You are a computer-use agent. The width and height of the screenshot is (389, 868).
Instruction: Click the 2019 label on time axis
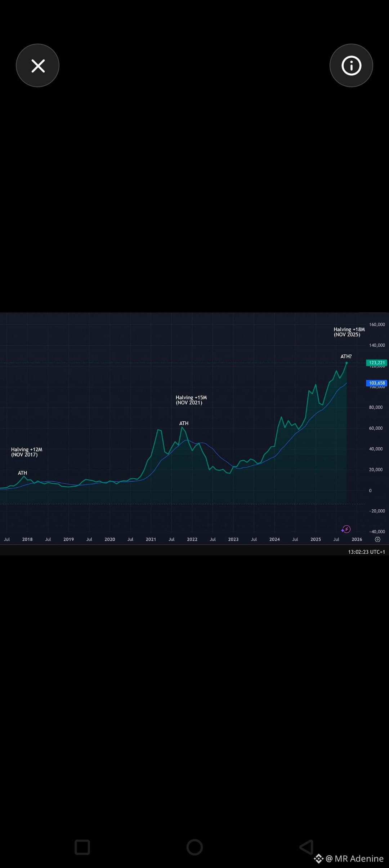(x=68, y=539)
